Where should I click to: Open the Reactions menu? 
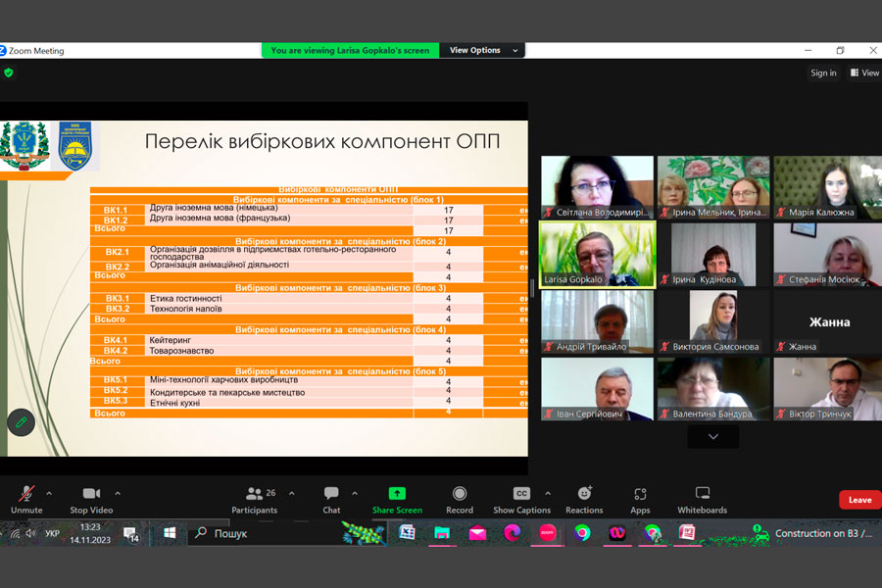click(x=584, y=500)
